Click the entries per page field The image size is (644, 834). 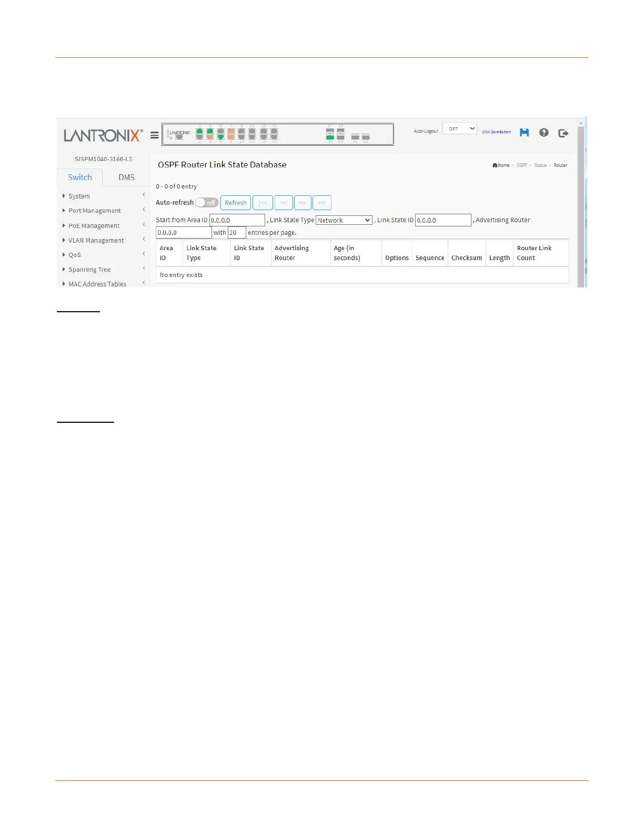click(x=237, y=233)
